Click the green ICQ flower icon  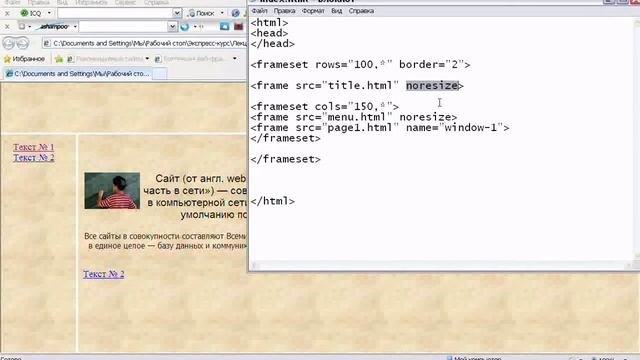tap(24, 13)
